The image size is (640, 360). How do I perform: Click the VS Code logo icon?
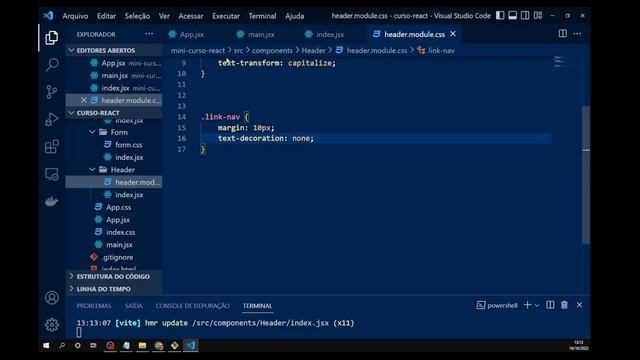pos(48,16)
